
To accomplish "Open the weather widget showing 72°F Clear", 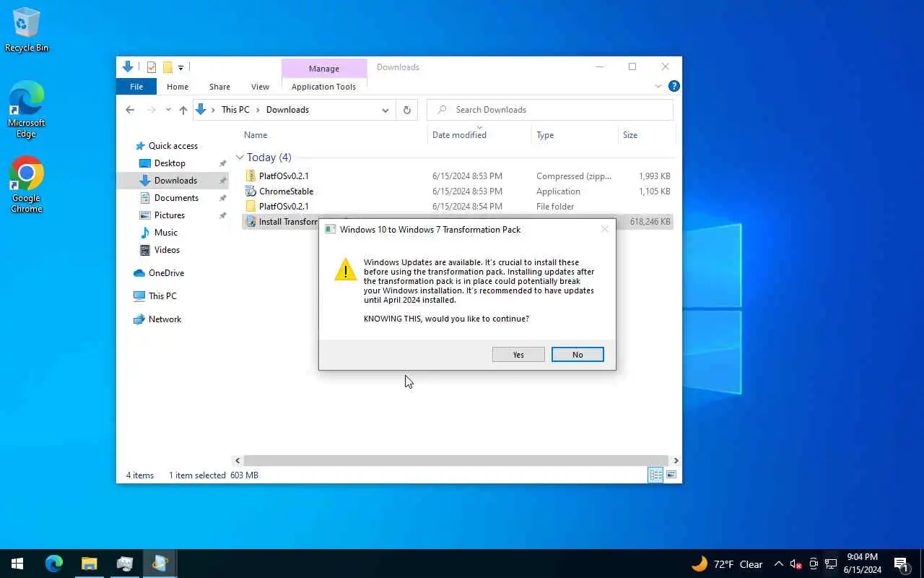I will tap(728, 564).
